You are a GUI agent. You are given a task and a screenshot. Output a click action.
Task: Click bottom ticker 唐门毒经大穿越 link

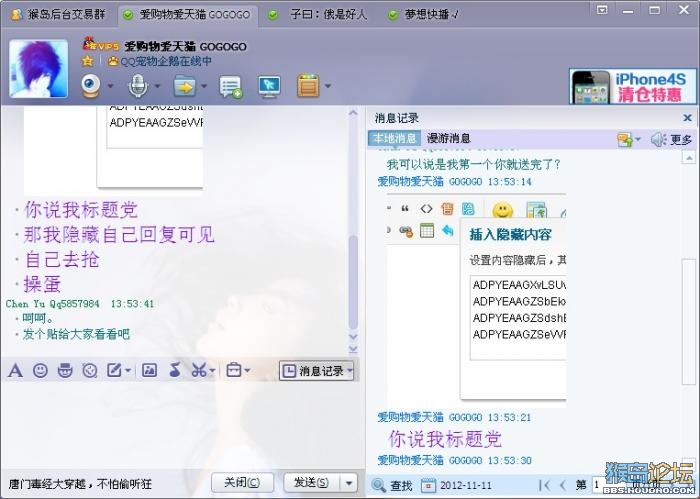(80, 484)
